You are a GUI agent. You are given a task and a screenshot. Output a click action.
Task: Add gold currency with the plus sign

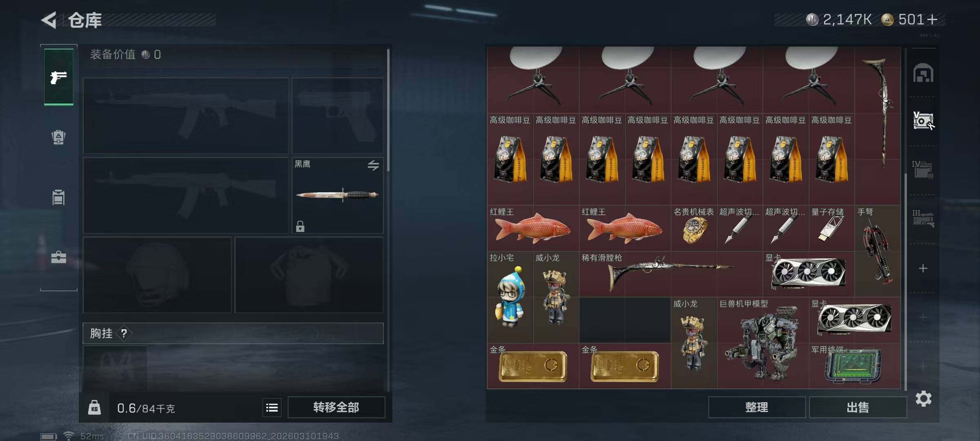click(932, 20)
